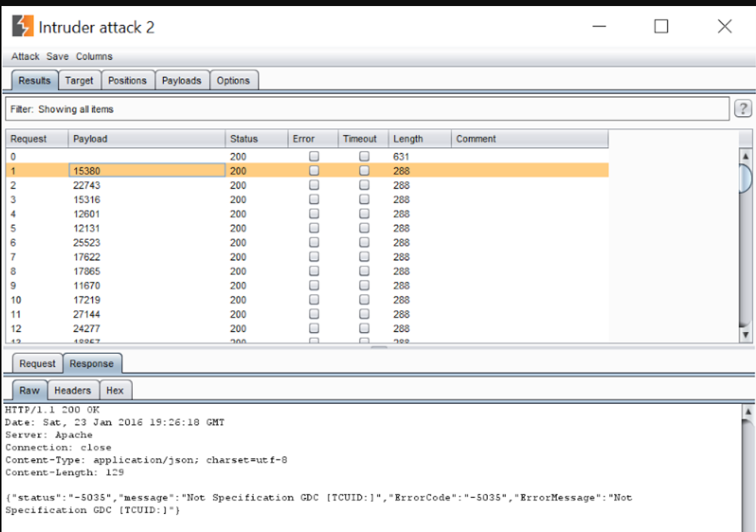
Task: Select the Response tab in message viewer
Action: coord(91,363)
